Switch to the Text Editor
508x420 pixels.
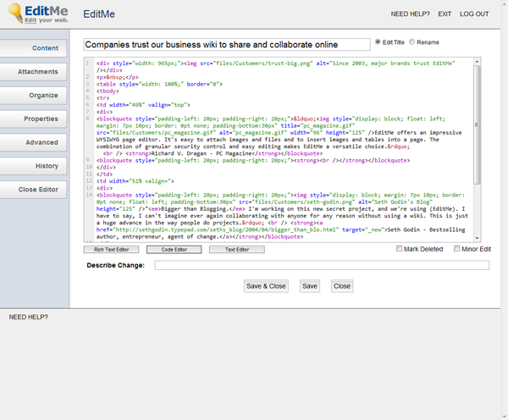tap(237, 250)
